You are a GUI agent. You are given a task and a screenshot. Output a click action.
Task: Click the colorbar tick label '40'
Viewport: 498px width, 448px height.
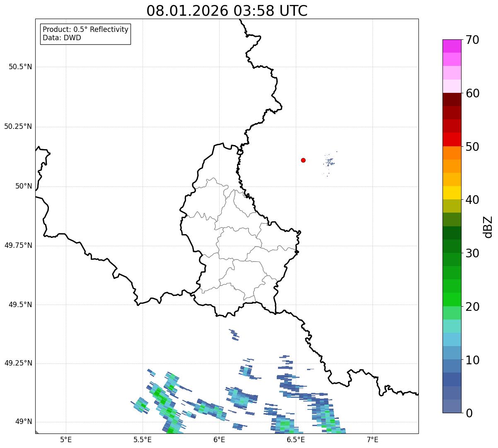coord(473,200)
